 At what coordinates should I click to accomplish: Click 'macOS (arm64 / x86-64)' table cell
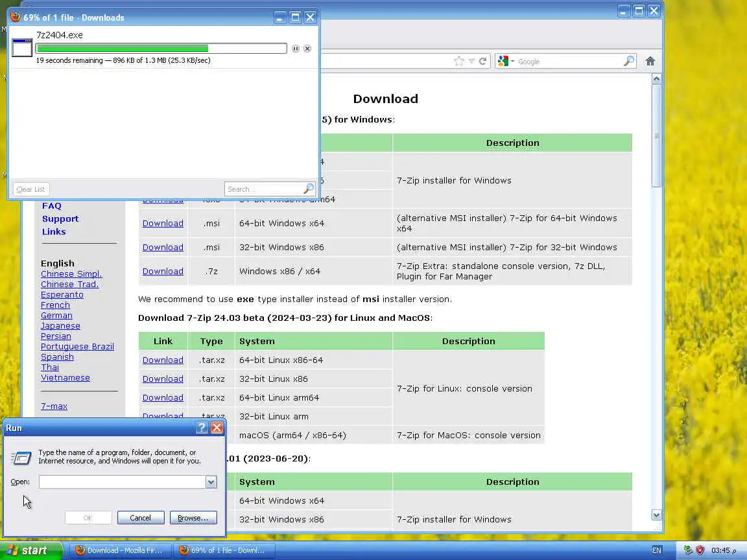pos(313,436)
